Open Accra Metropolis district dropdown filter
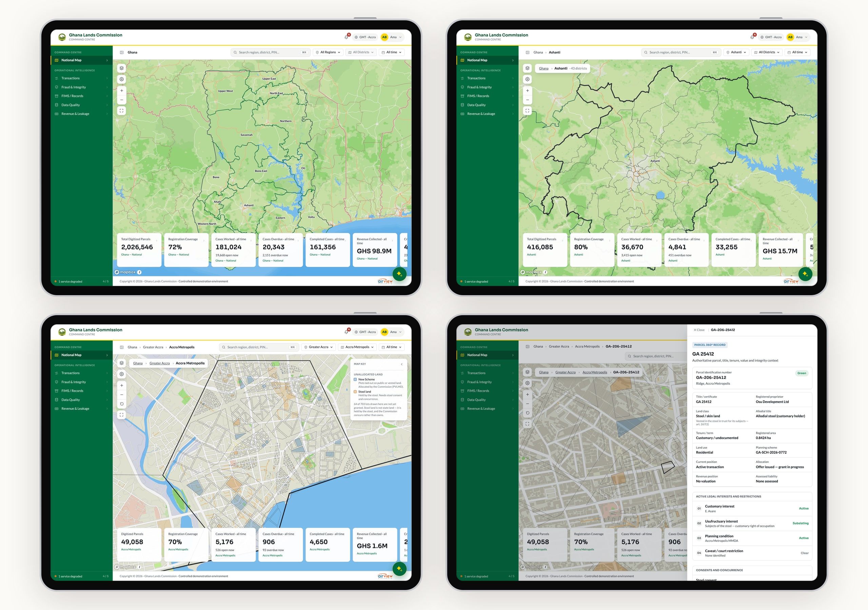The image size is (868, 610). 357,347
